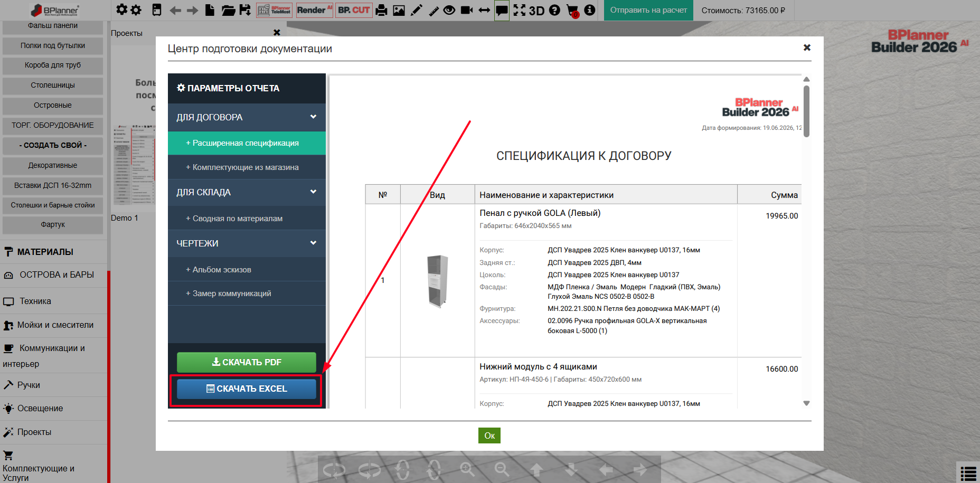Switch to 3D view

(536, 11)
